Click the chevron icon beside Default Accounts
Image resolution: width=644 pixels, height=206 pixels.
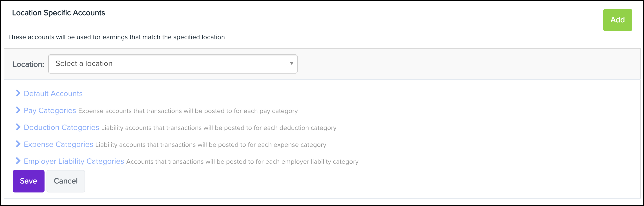click(18, 93)
